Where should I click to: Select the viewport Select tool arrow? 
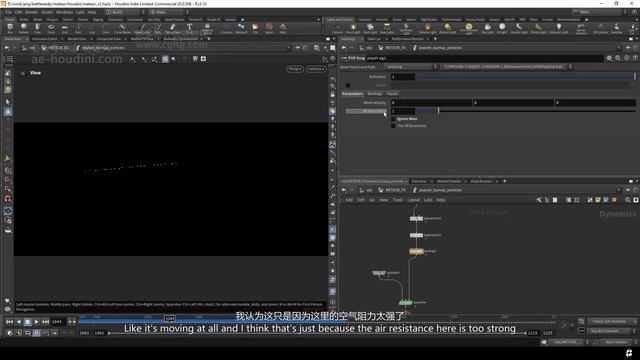[x=8, y=102]
